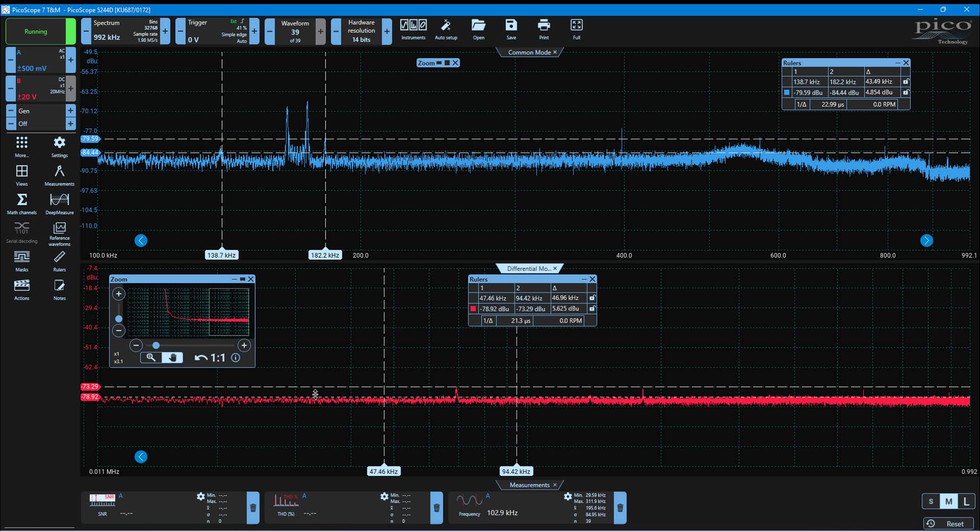Open Serial decoding
The width and height of the screenshot is (980, 531).
[x=21, y=232]
